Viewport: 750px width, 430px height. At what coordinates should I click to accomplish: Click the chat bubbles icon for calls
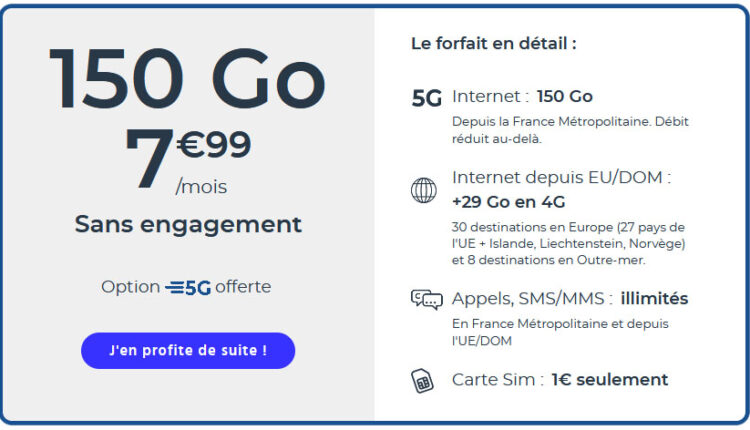click(x=427, y=300)
